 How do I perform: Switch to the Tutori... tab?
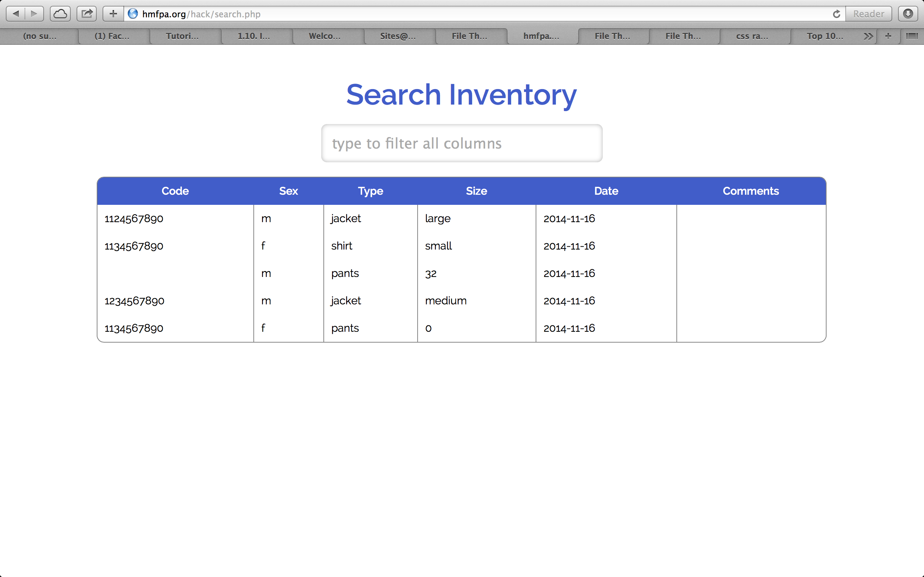click(182, 36)
